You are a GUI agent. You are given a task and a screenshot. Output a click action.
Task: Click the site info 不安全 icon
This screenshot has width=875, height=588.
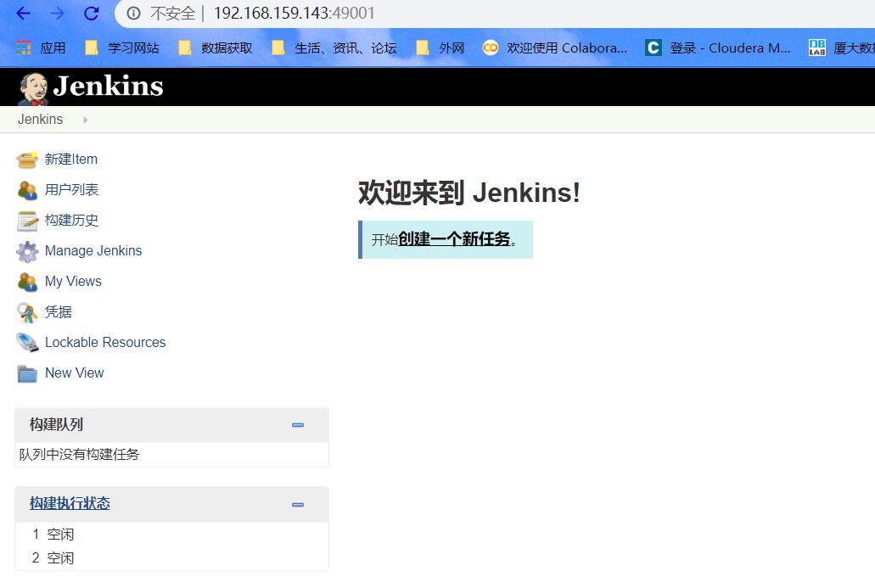pyautogui.click(x=133, y=13)
